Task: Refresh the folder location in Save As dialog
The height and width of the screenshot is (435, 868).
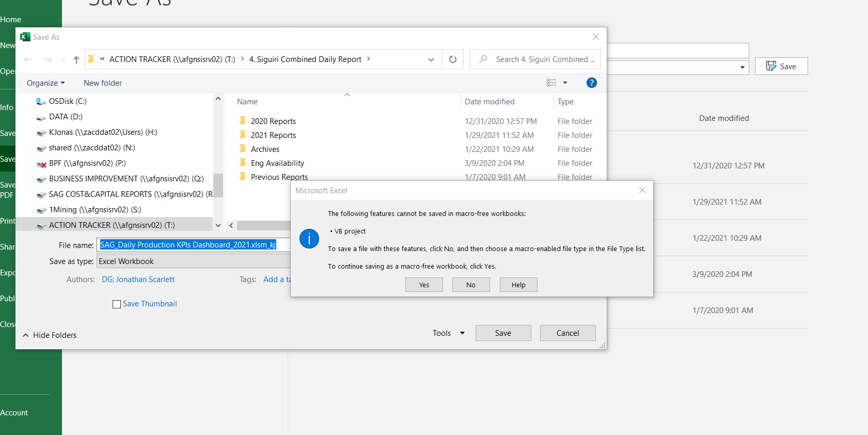Action: click(453, 59)
